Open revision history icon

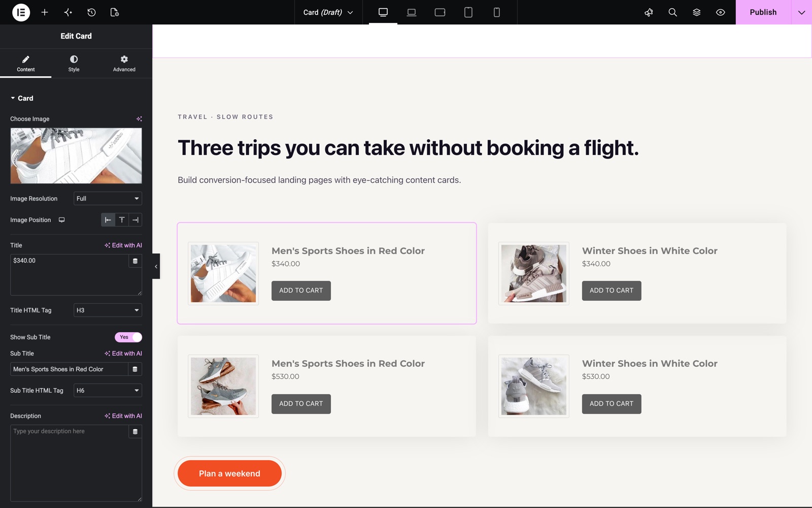click(91, 12)
